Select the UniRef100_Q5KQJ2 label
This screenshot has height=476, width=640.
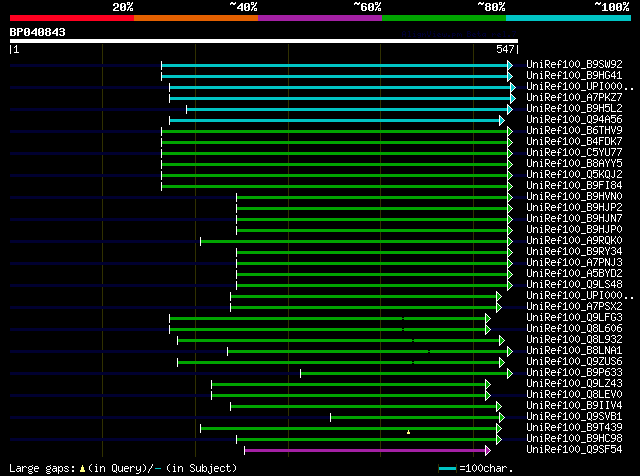click(574, 175)
